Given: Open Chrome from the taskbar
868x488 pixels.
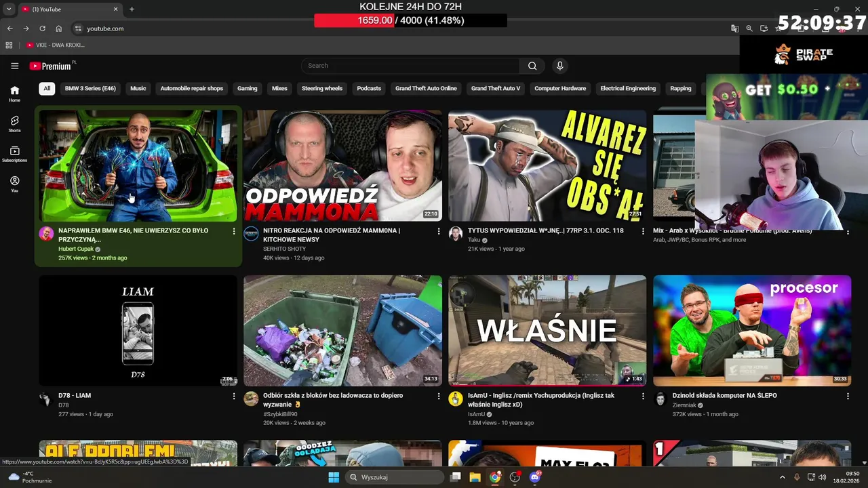Looking at the screenshot, I should pyautogui.click(x=495, y=477).
